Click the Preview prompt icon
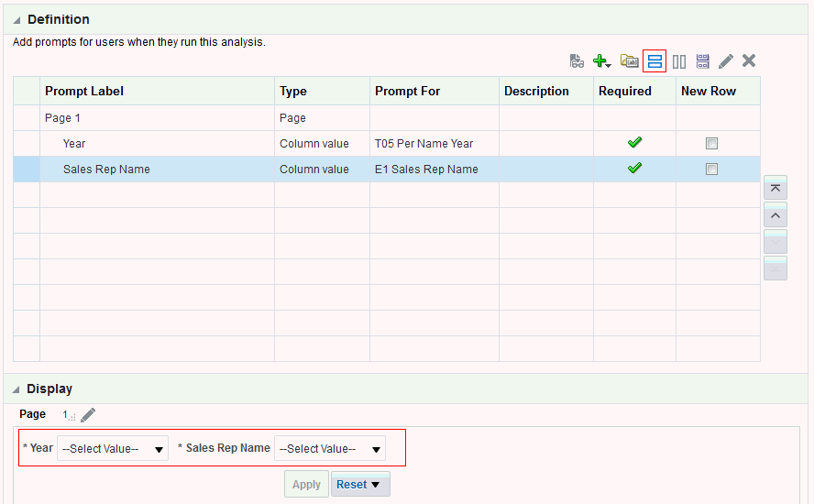The height and width of the screenshot is (504, 814). [x=577, y=61]
